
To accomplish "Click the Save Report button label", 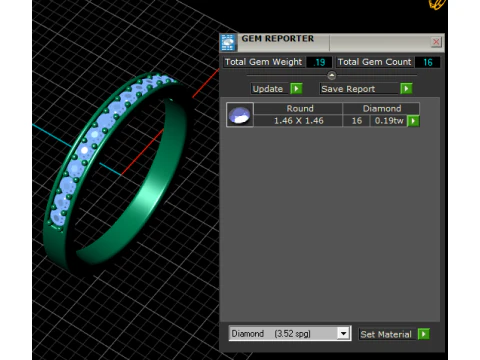I will click(359, 89).
